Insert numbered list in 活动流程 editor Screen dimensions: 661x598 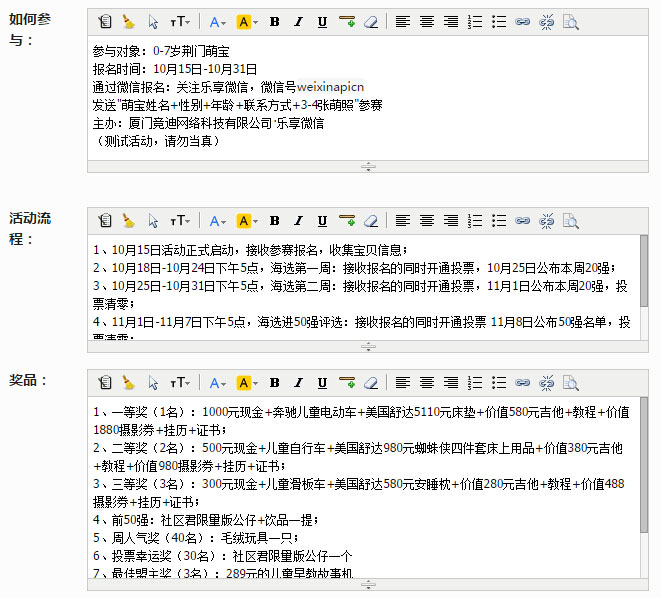point(475,220)
